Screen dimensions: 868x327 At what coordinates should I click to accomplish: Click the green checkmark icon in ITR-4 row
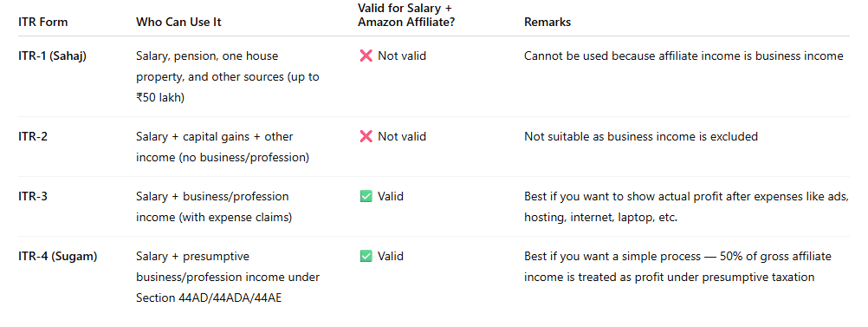(366, 256)
